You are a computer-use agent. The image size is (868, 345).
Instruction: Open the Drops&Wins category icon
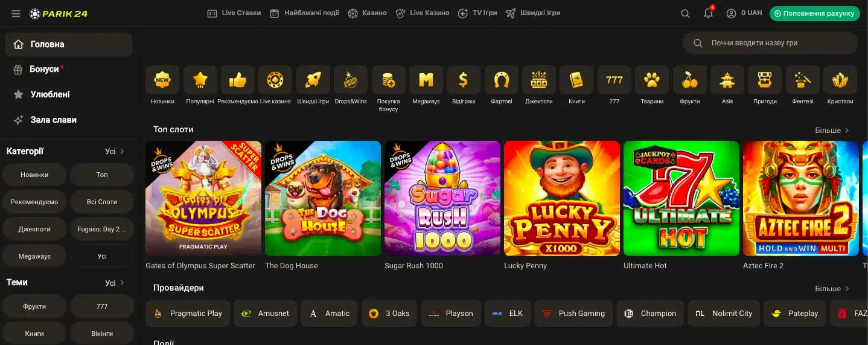pyautogui.click(x=351, y=80)
